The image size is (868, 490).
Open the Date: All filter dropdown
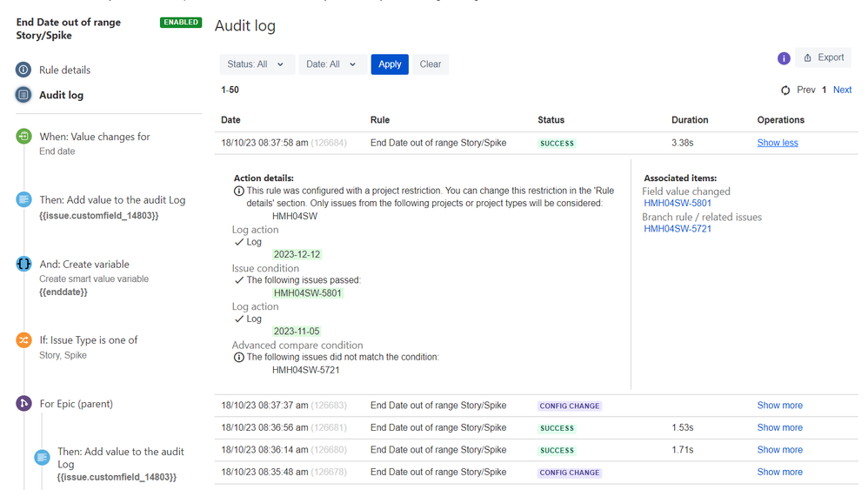[x=332, y=64]
